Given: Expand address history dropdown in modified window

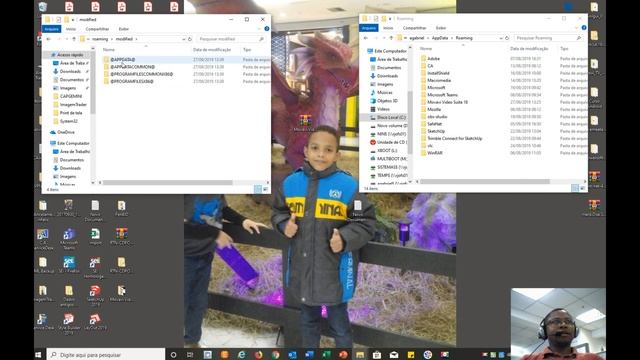Looking at the screenshot, I should [x=184, y=39].
